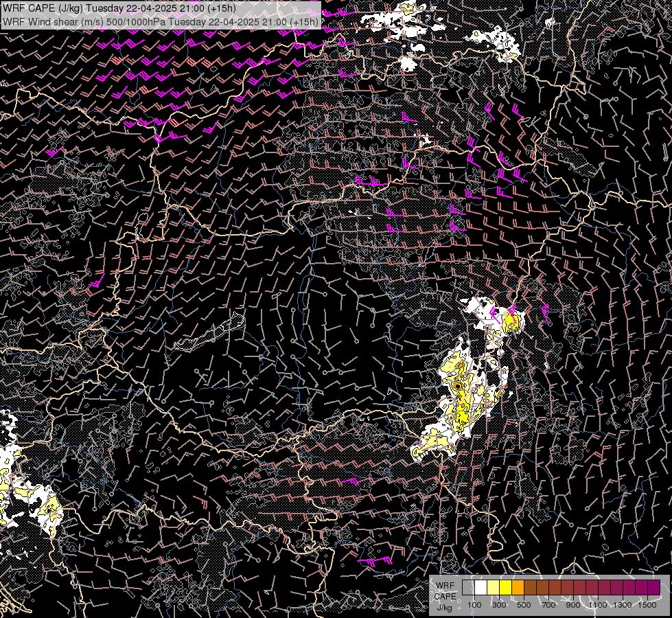Click the WRF label in the legend box
The height and width of the screenshot is (618, 672).
point(445,586)
